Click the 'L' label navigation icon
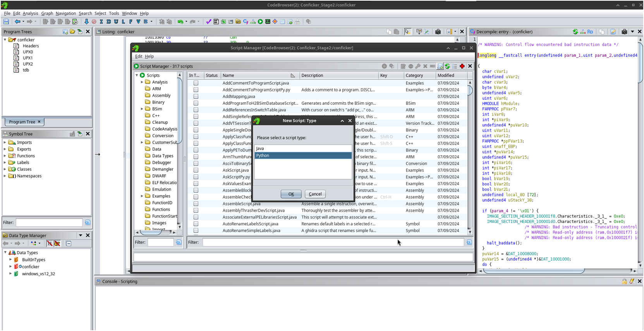The height and width of the screenshot is (331, 644). pyautogui.click(x=124, y=22)
